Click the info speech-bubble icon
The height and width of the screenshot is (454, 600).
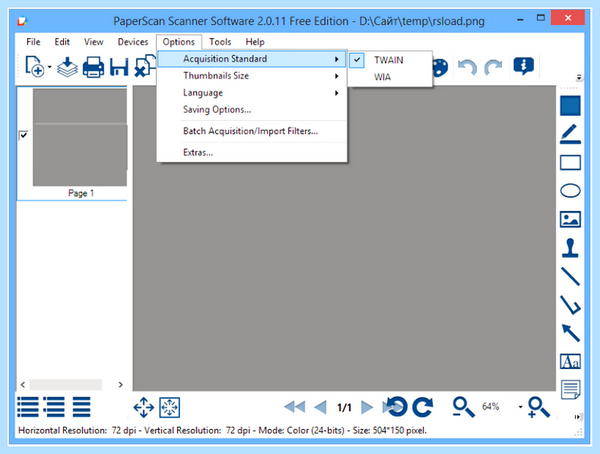[523, 66]
